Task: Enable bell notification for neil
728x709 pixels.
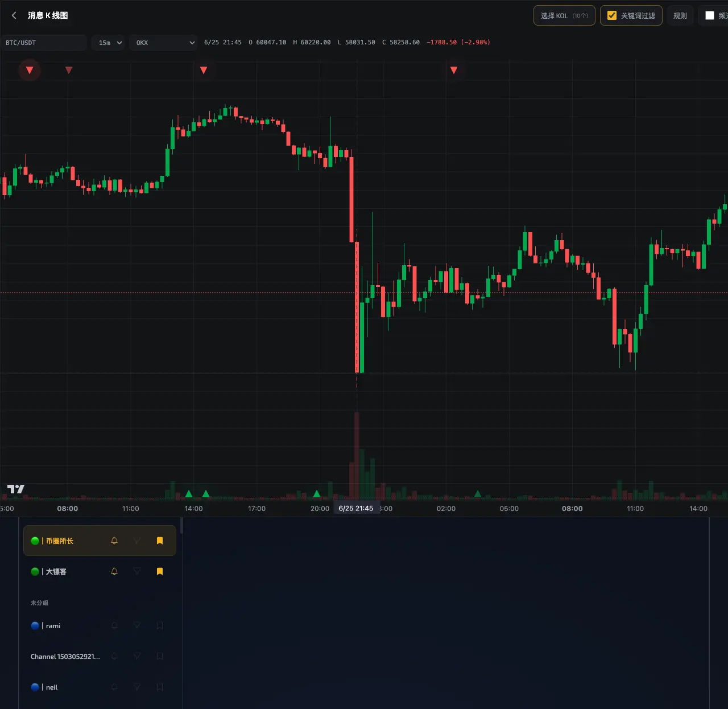Action: (114, 687)
